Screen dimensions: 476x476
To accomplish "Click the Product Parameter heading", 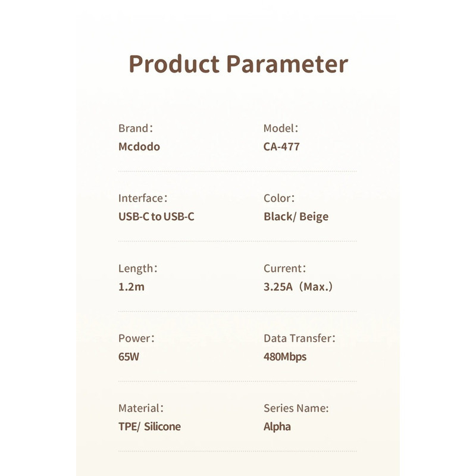I will pos(239,64).
